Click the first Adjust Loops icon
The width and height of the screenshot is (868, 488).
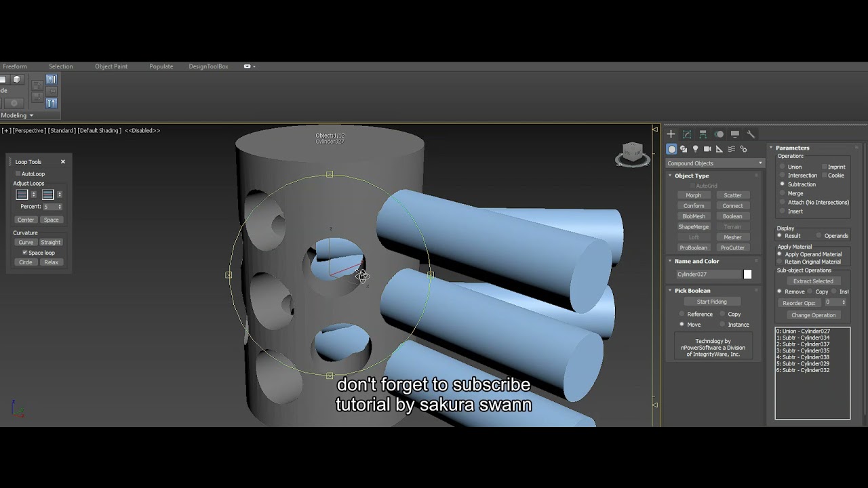coord(22,195)
